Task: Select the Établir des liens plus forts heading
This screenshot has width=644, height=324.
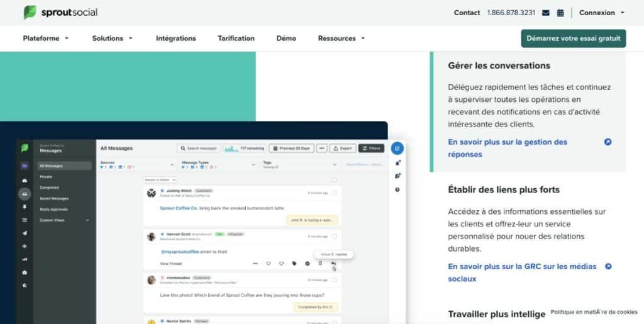Action: pyautogui.click(x=504, y=190)
